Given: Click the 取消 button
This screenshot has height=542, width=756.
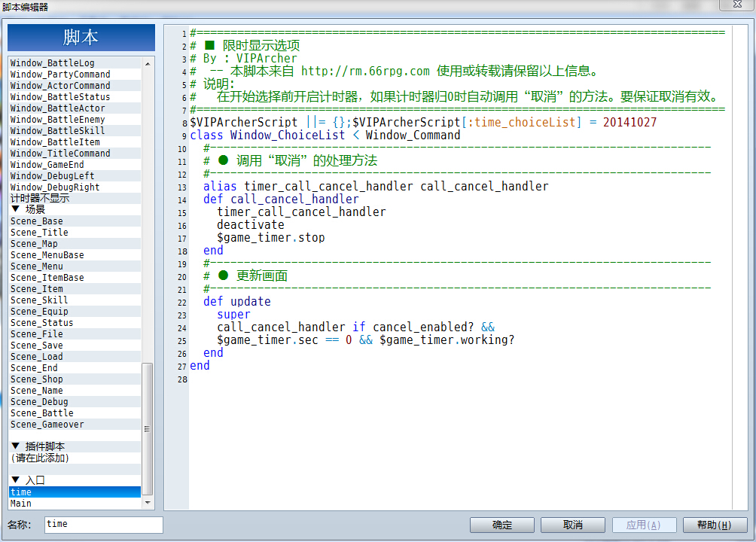Looking at the screenshot, I should 573,525.
